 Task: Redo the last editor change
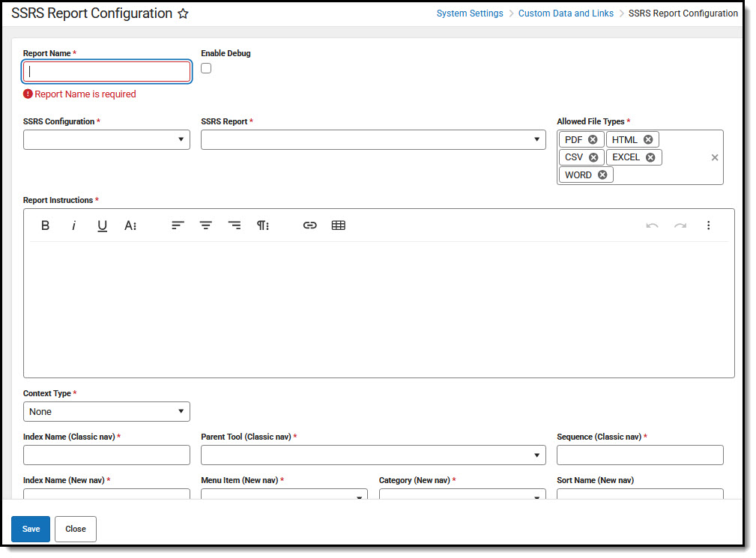[680, 225]
